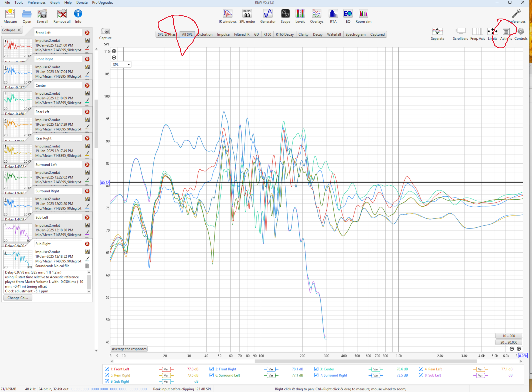Screen dimensions: 532x392
Task: Open Var smoothing selector for Sub Left
Action: pos(480,375)
